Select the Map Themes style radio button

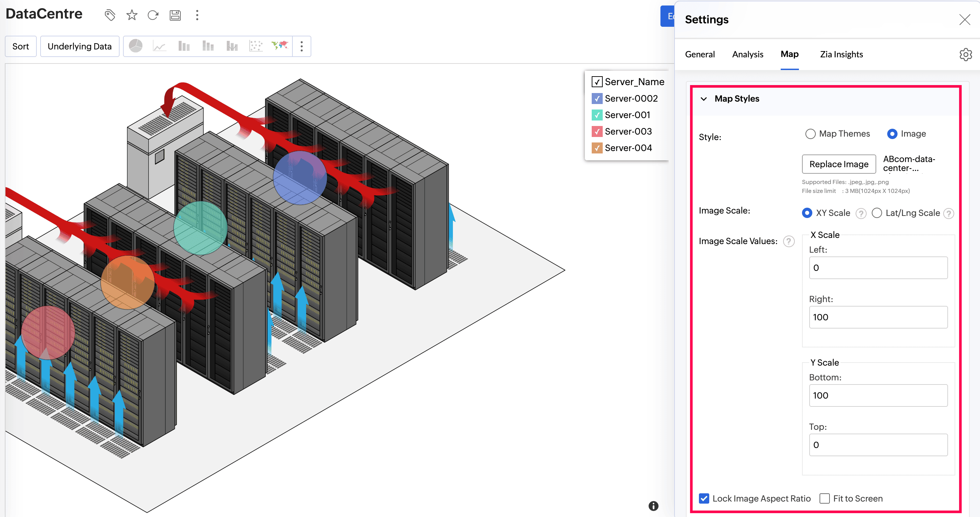click(810, 134)
